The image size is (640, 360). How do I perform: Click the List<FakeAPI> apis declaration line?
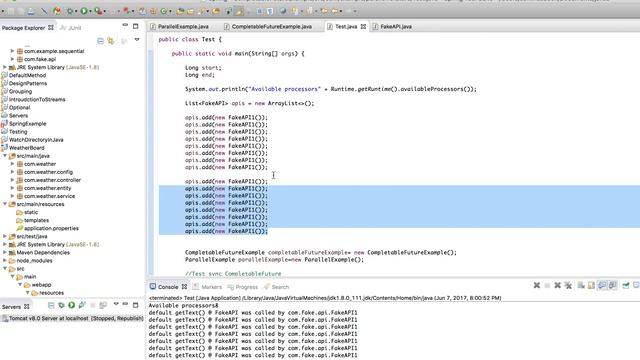(x=249, y=103)
